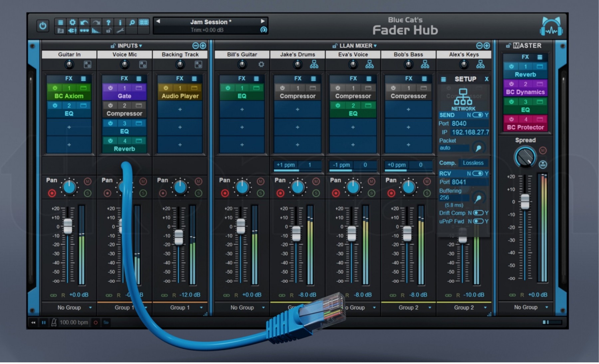599x364 pixels.
Task: Click routing icon on Backing Track channel
Action: (x=198, y=65)
